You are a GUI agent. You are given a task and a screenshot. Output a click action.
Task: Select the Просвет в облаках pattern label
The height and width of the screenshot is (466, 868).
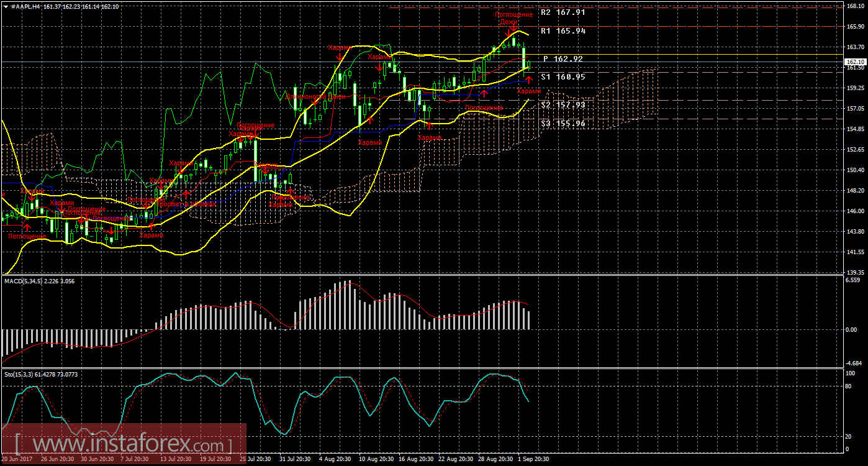click(188, 203)
